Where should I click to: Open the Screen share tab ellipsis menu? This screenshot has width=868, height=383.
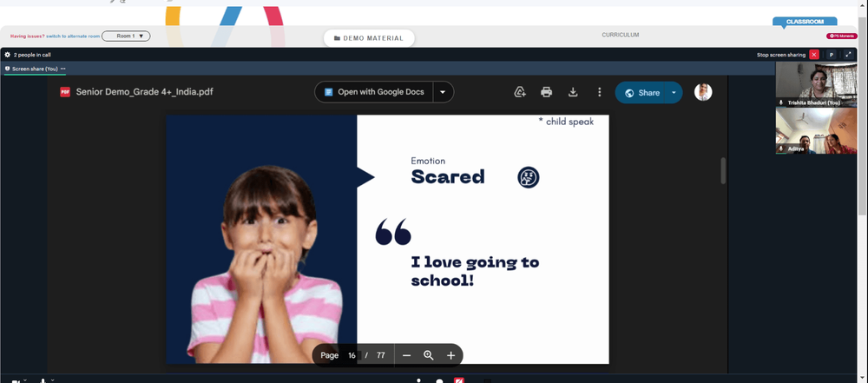click(63, 69)
